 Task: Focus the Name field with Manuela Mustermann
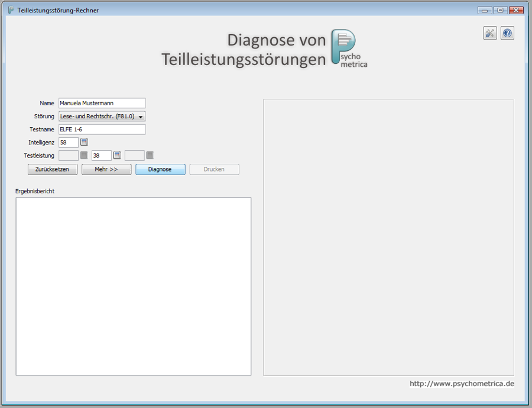point(102,103)
